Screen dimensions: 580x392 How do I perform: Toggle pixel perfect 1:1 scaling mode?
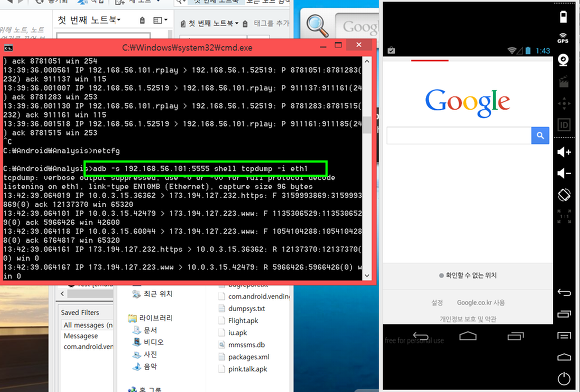[x=564, y=216]
